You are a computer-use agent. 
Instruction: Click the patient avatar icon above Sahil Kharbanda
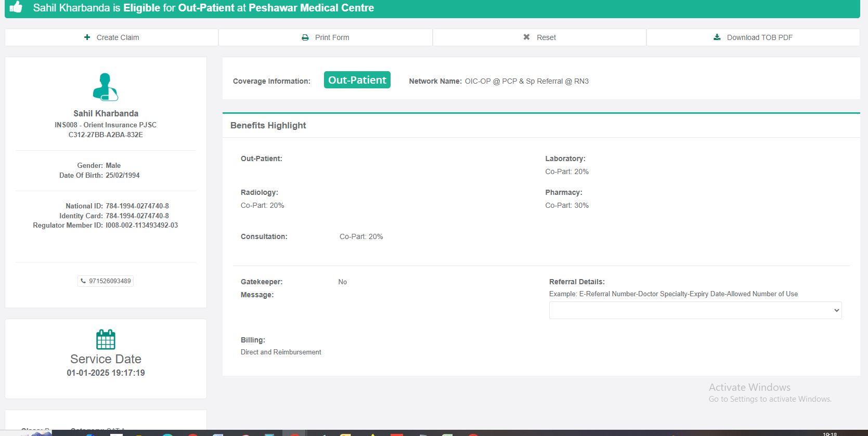click(106, 87)
